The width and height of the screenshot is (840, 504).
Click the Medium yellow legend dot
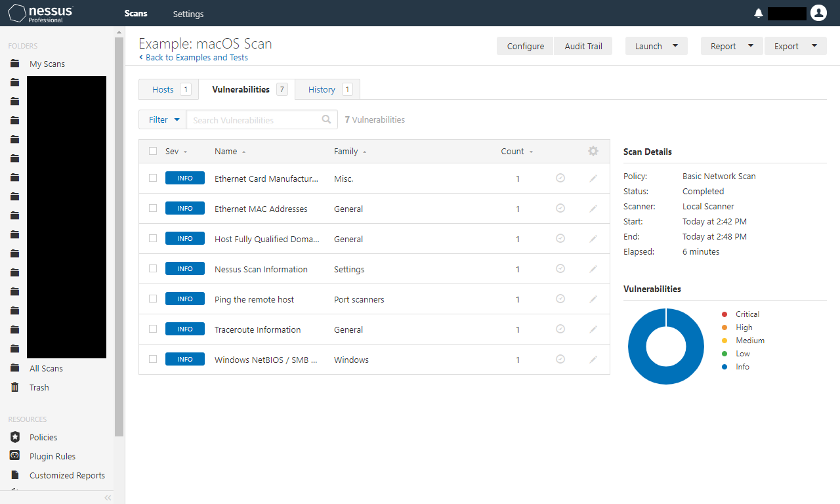coord(724,341)
